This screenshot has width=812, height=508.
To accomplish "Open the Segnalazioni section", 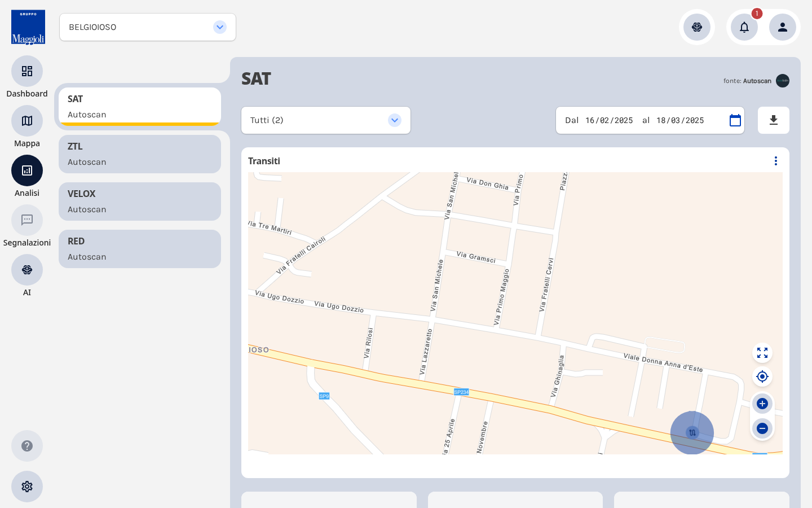I will point(27,220).
